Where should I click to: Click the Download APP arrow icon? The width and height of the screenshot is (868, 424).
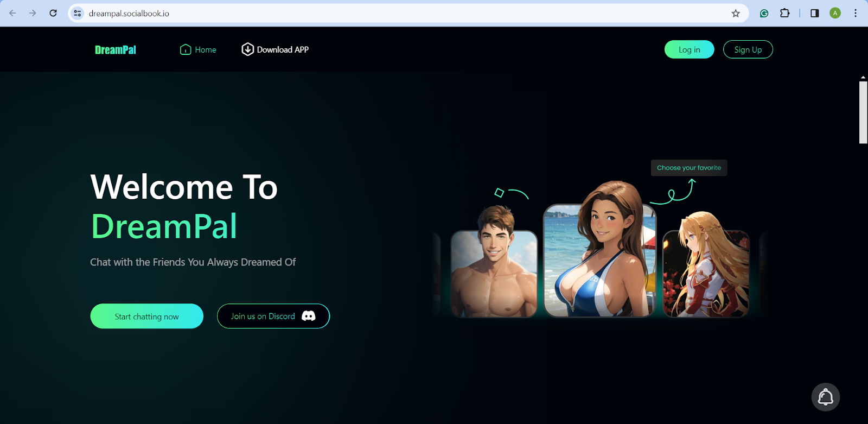pos(247,49)
